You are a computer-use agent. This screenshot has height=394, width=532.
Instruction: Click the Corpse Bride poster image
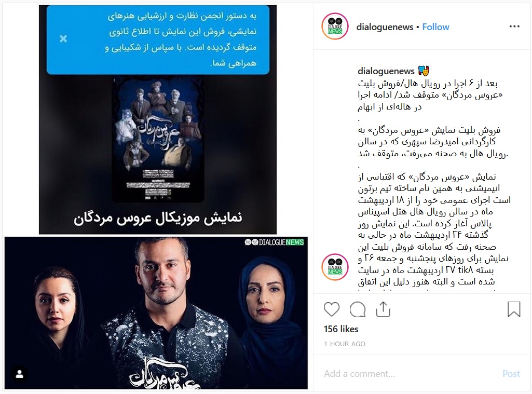pos(158,139)
